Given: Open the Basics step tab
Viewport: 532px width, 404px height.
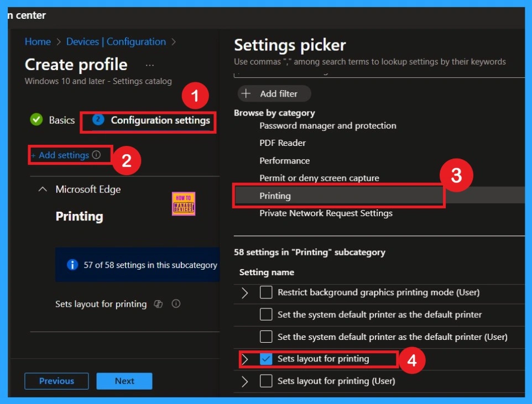Looking at the screenshot, I should tap(53, 120).
